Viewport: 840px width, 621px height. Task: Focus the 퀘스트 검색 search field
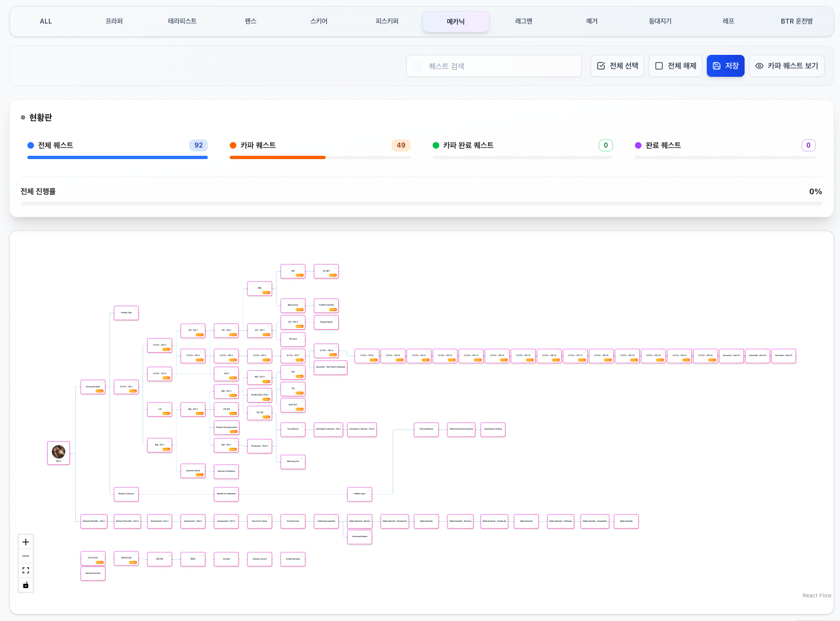pyautogui.click(x=494, y=66)
